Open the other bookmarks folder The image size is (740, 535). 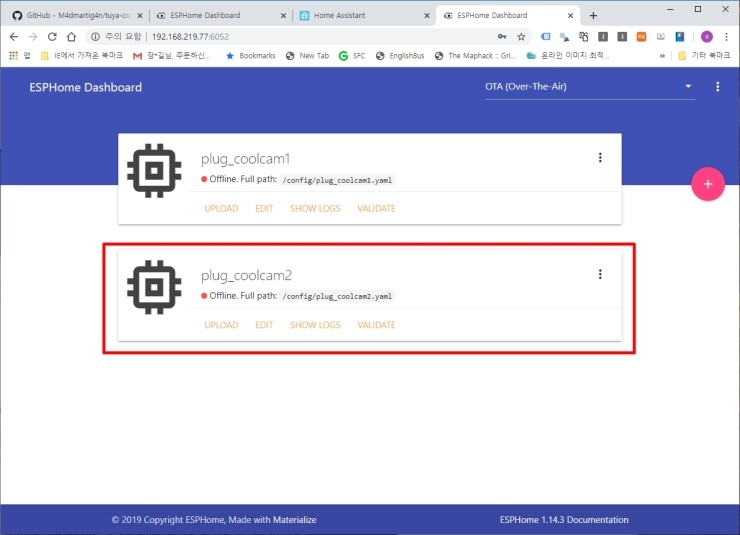click(704, 56)
